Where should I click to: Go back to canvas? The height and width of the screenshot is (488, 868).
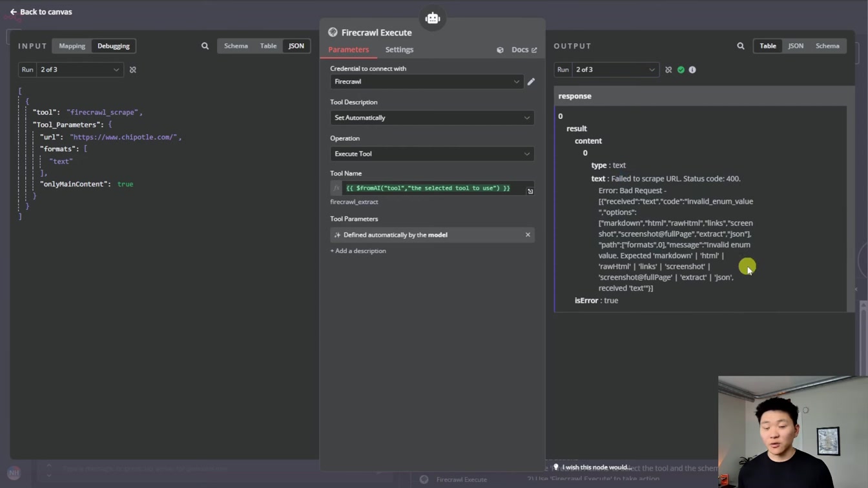pyautogui.click(x=41, y=12)
